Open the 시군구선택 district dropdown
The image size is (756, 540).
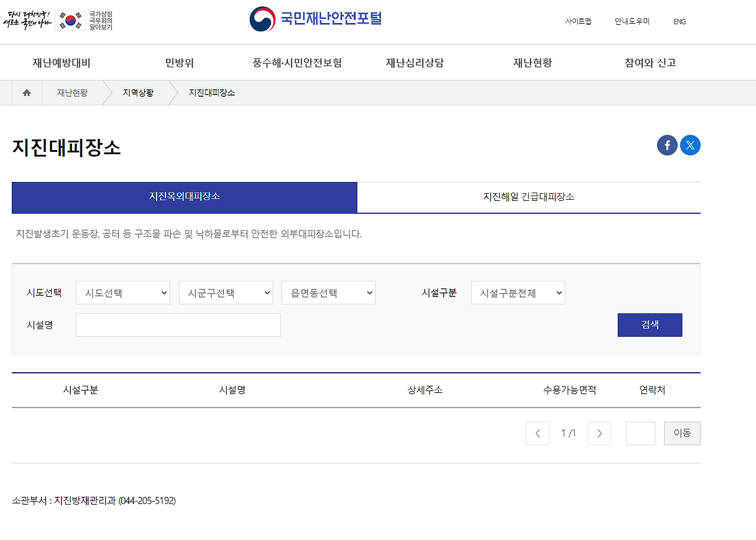[x=226, y=292]
